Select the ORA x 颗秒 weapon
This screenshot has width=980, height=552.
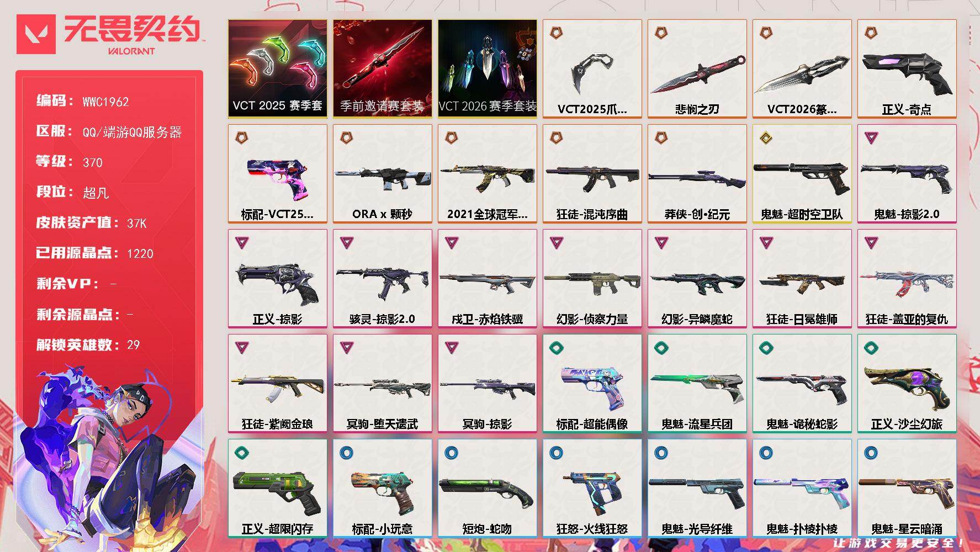382,173
